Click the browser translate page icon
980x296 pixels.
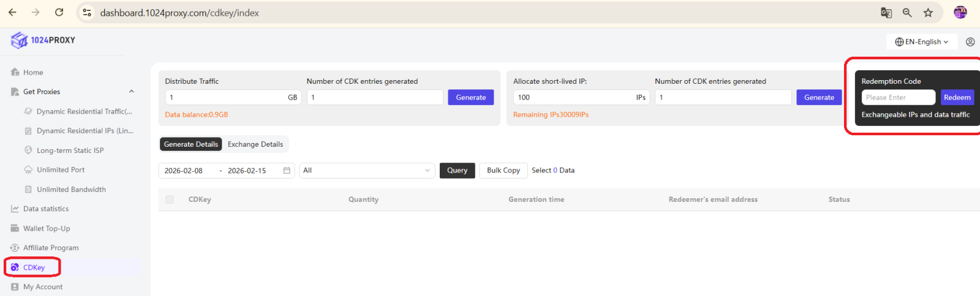click(x=886, y=13)
